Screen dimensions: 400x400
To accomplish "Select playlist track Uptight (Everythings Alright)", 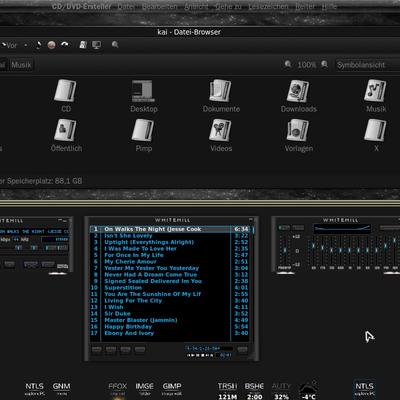I will click(169, 242).
